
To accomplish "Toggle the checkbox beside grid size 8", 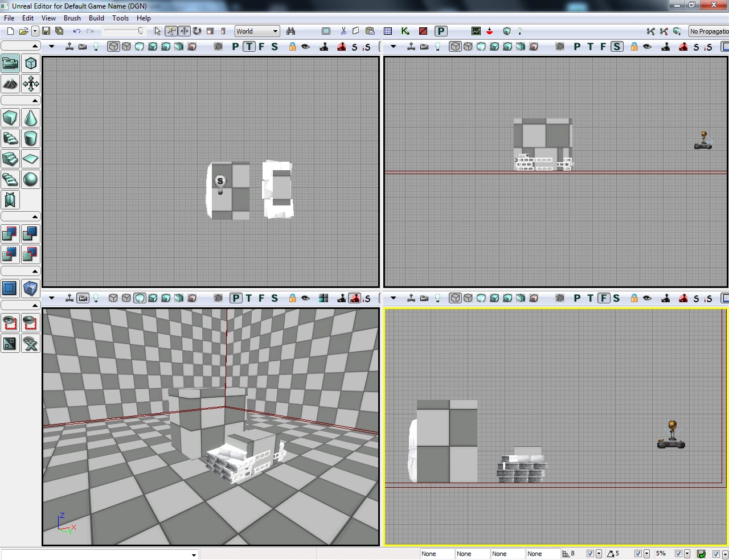I will [x=590, y=554].
